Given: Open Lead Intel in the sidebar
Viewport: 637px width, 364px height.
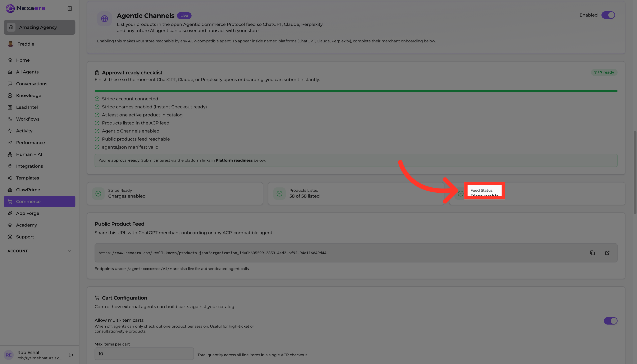Looking at the screenshot, I should tap(40, 107).
